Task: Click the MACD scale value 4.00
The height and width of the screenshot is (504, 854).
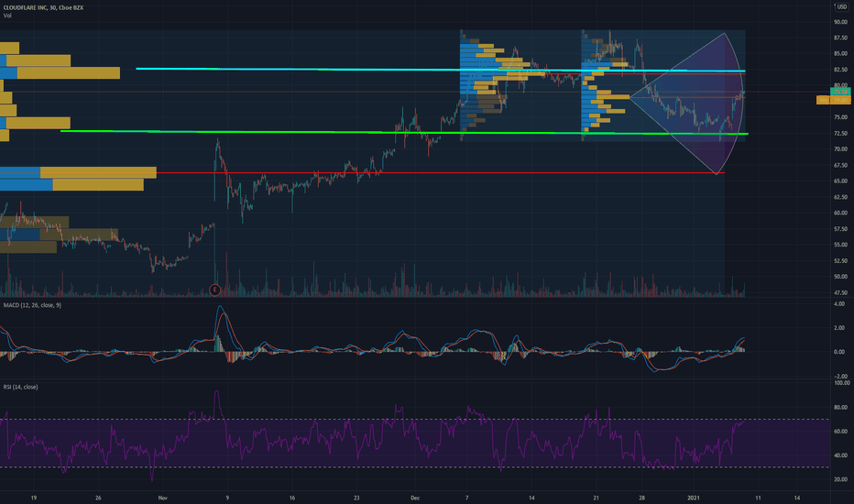Action: click(x=839, y=304)
